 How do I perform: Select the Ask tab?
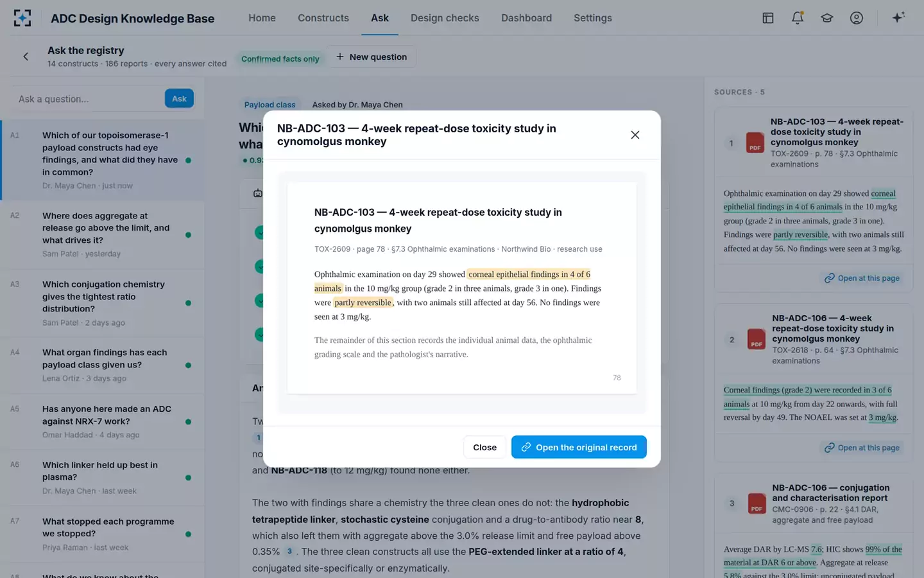(x=380, y=18)
